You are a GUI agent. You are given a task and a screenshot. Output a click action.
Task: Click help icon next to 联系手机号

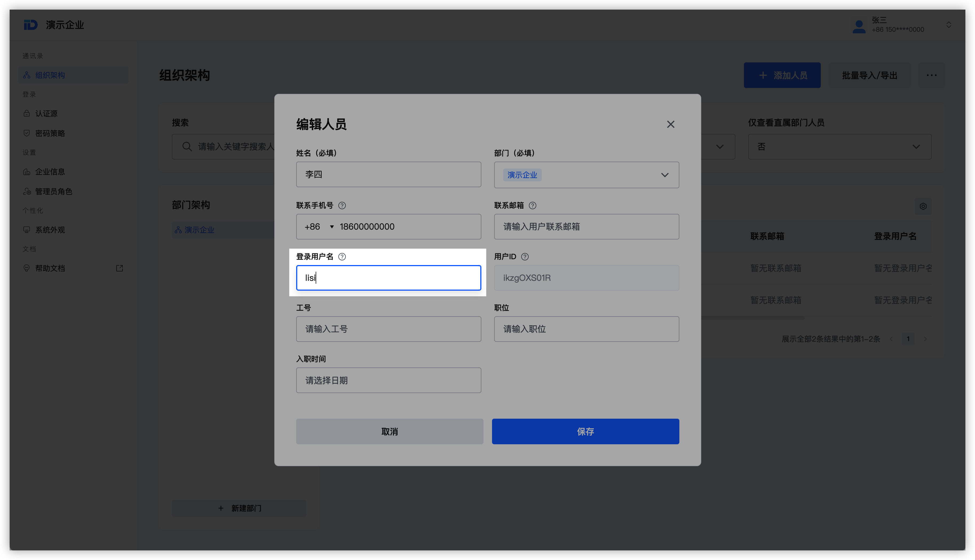tap(342, 205)
